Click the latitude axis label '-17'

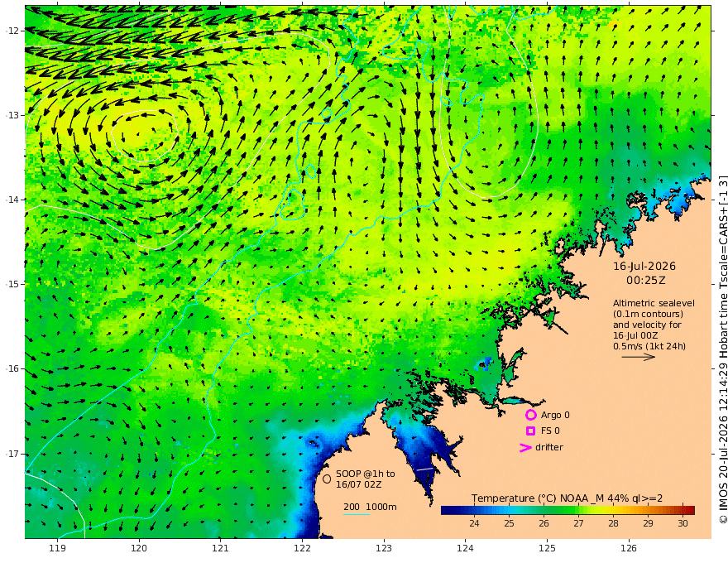click(x=12, y=454)
